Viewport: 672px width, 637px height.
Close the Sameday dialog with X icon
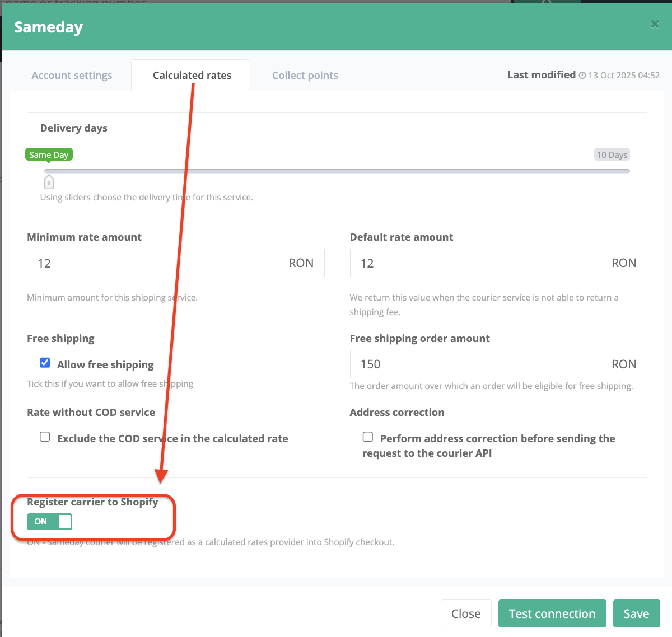click(x=655, y=24)
